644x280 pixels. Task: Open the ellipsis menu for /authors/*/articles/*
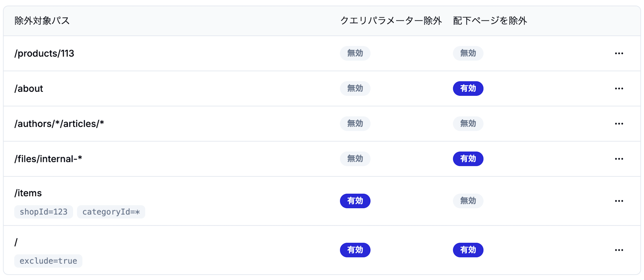click(x=619, y=124)
